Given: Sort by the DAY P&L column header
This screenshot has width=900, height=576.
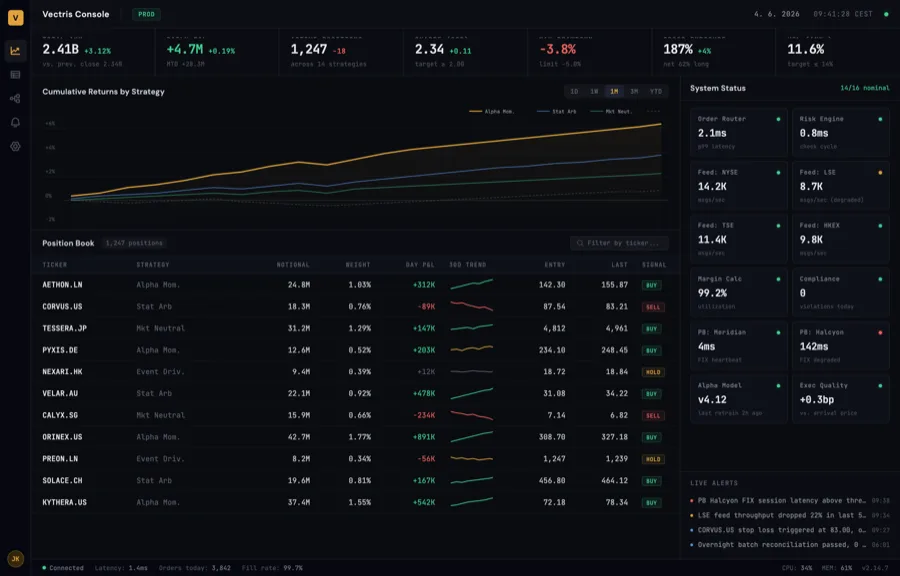Looking at the screenshot, I should [x=420, y=265].
